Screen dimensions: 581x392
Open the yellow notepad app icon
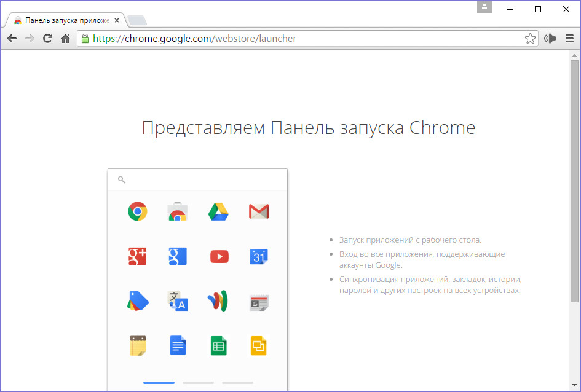pyautogui.click(x=138, y=345)
